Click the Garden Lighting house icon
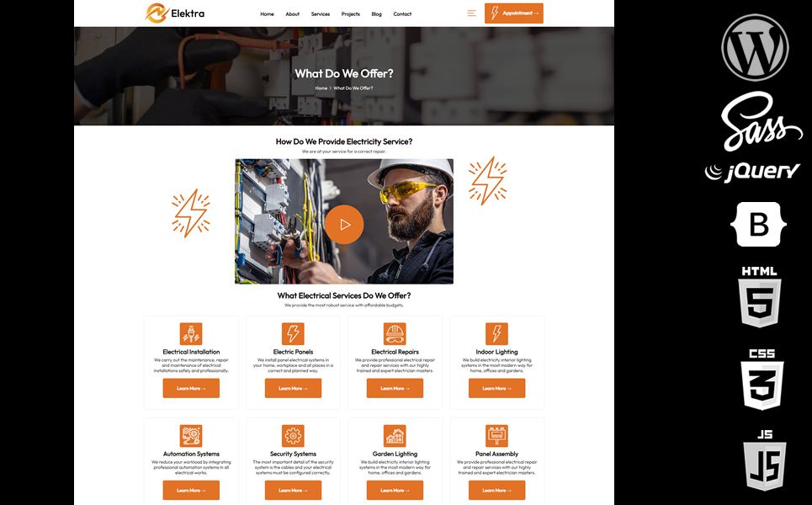This screenshot has height=505, width=812. point(395,435)
